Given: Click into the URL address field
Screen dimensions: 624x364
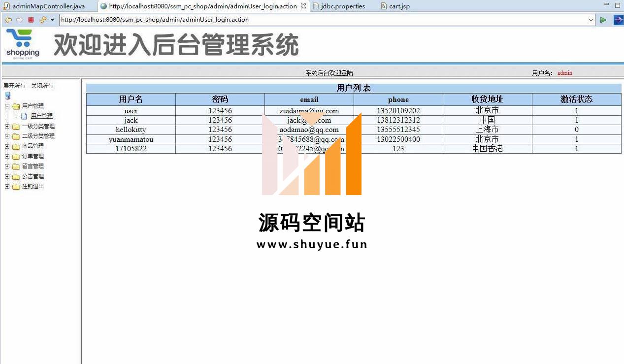Looking at the screenshot, I should point(320,20).
